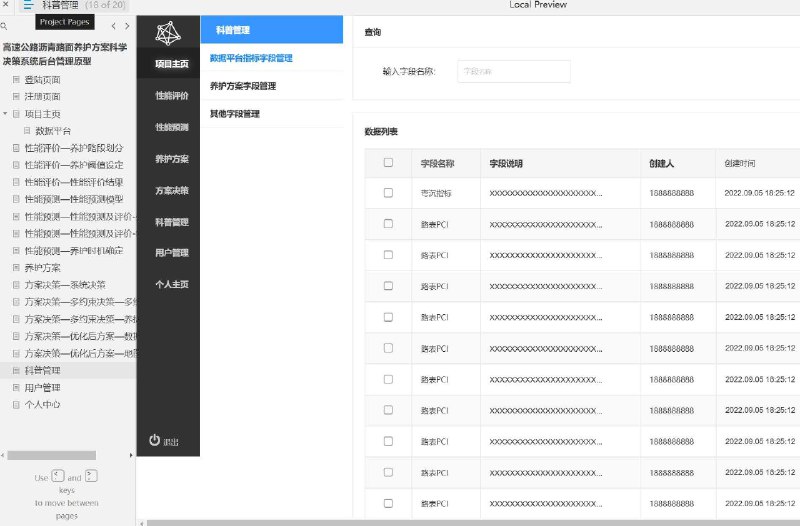This screenshot has width=800, height=526.
Task: Open the 注册页面 page in the tree
Action: point(42,96)
